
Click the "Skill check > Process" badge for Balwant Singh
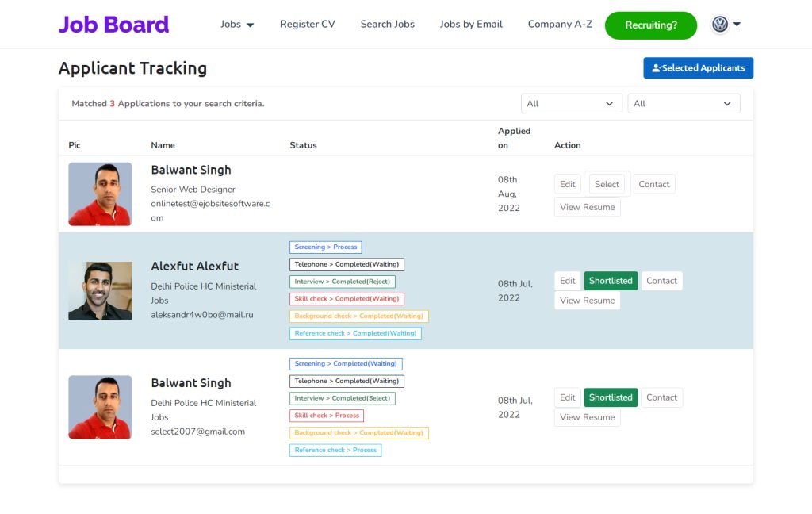pos(327,415)
